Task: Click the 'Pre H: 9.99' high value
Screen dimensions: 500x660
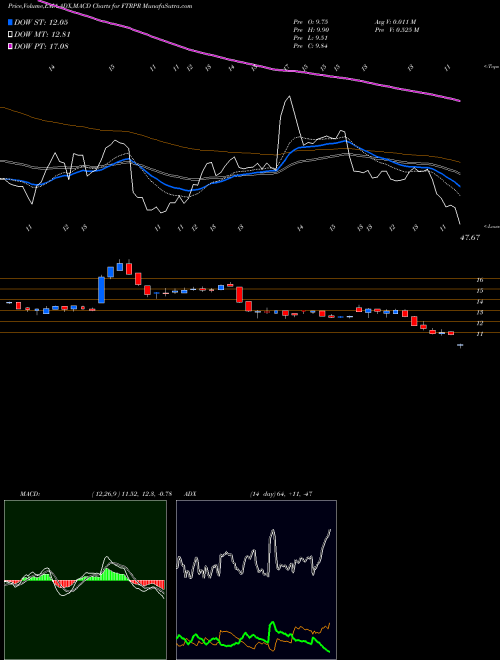Action: point(311,30)
